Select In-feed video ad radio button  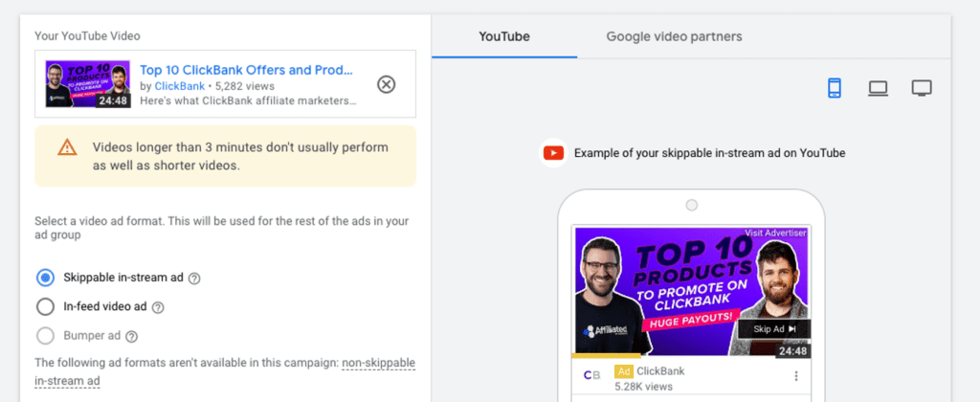pyautogui.click(x=45, y=306)
